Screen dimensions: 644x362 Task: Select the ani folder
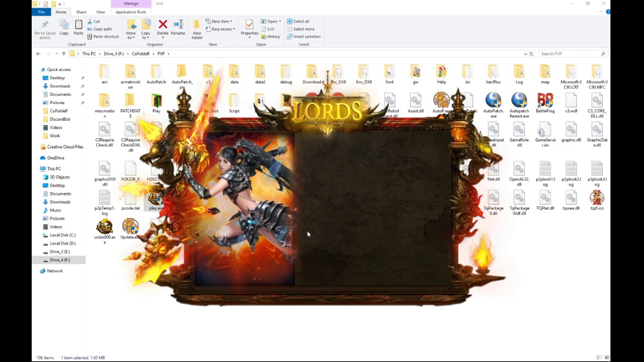pyautogui.click(x=105, y=74)
